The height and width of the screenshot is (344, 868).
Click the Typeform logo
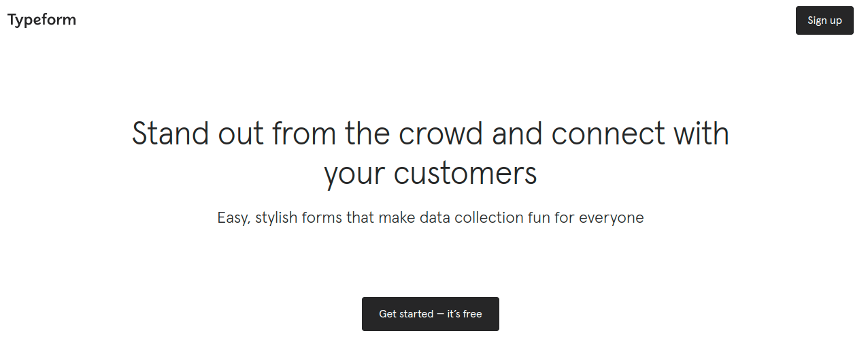click(x=41, y=20)
